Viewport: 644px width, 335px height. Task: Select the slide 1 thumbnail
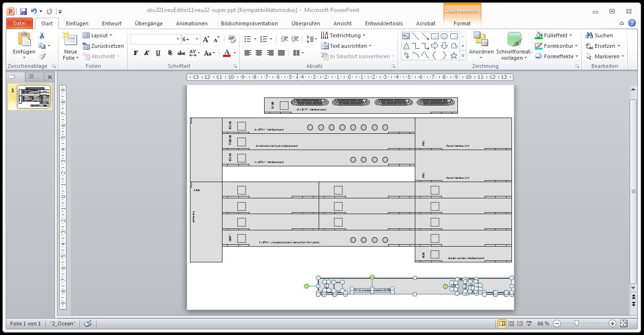click(34, 97)
